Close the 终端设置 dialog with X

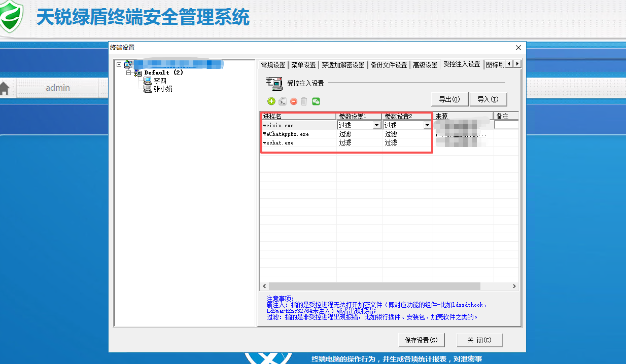(x=518, y=48)
